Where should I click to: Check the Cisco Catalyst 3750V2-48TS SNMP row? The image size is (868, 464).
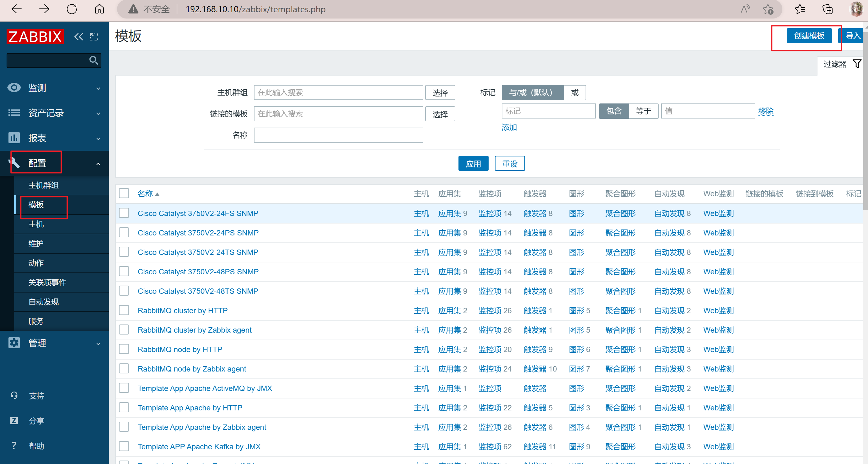coord(124,291)
